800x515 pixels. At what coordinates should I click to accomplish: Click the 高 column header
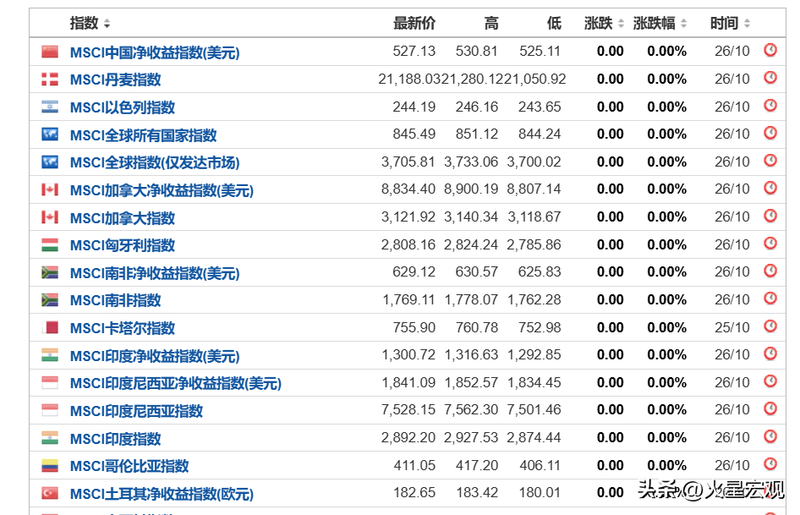tap(491, 23)
